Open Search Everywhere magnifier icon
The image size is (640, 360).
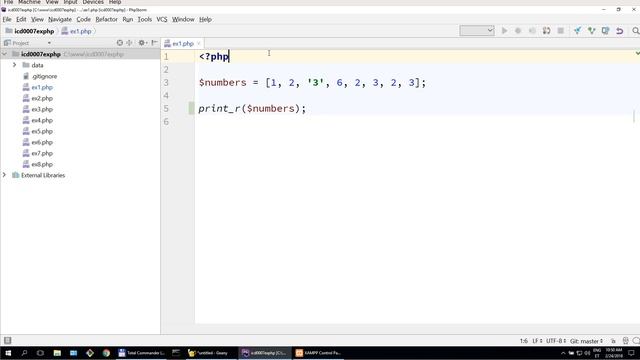[636, 31]
